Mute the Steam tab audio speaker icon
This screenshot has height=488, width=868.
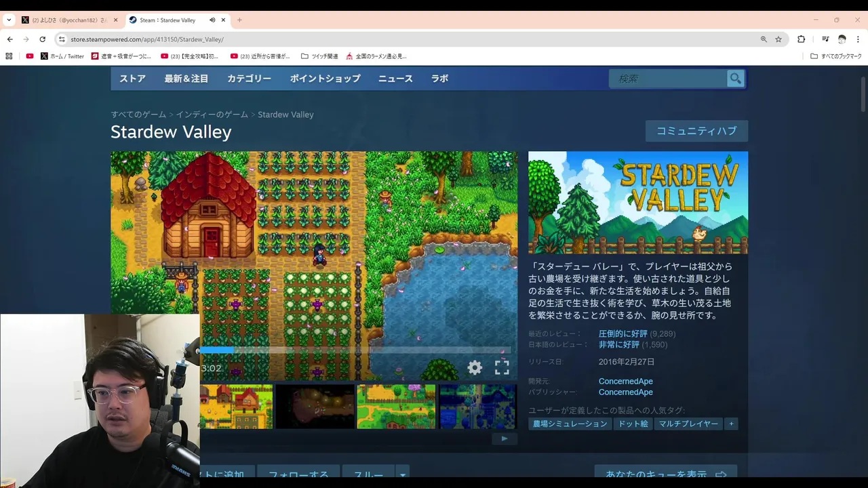click(x=212, y=20)
